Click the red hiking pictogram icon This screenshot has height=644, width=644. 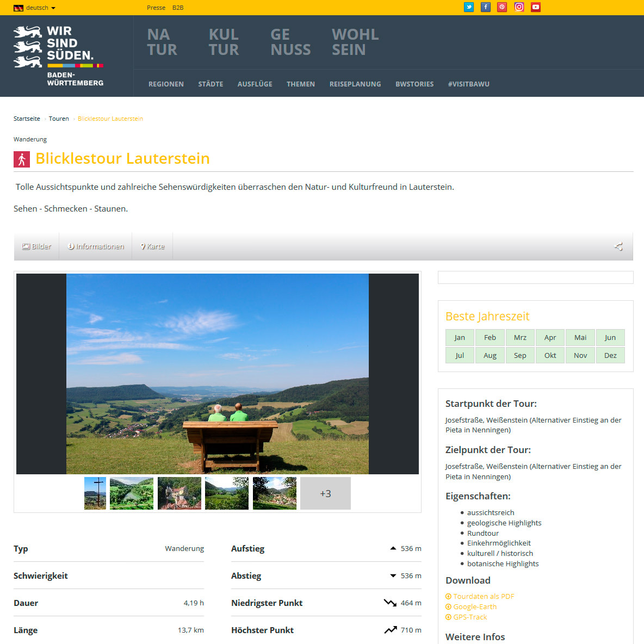click(x=22, y=159)
